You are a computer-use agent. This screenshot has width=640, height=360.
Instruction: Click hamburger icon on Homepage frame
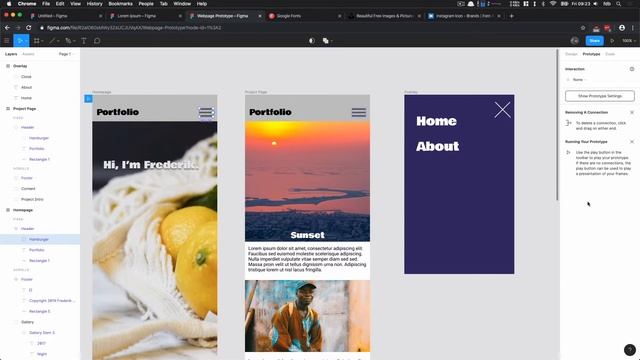[206, 112]
